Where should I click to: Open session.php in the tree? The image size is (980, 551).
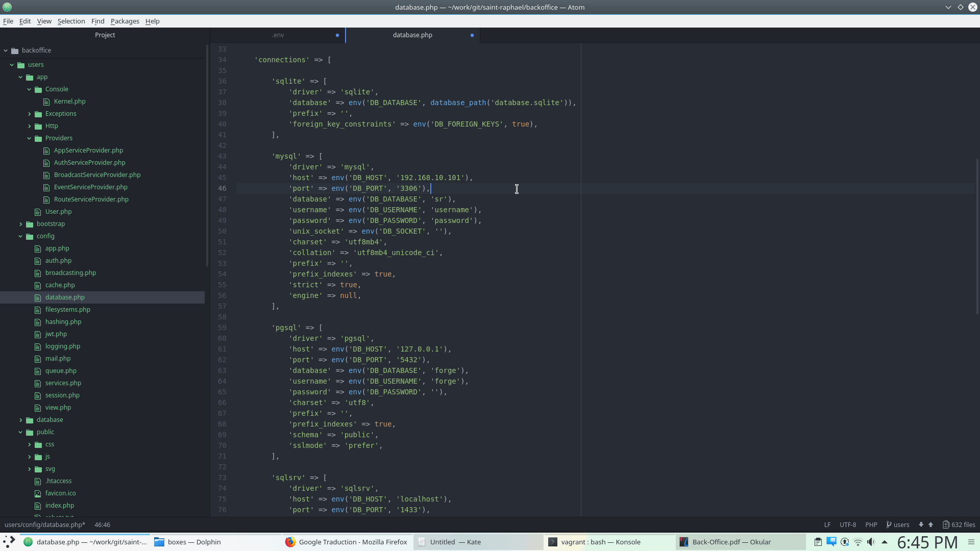click(x=62, y=395)
